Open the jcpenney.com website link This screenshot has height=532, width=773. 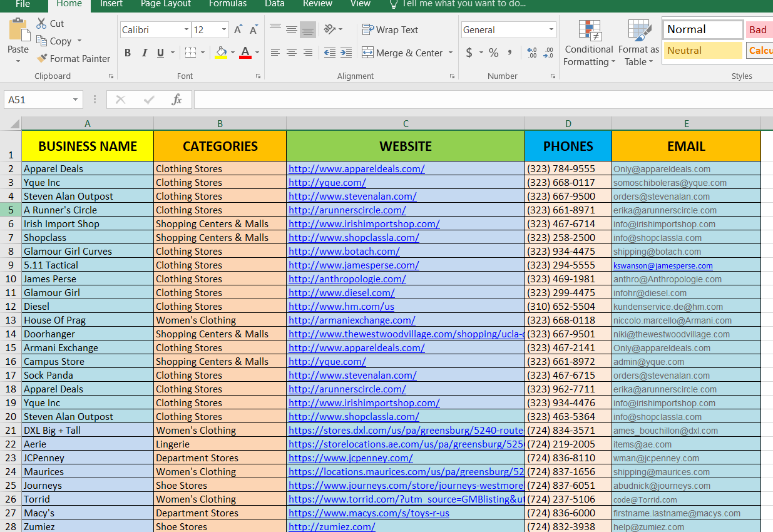tap(351, 458)
